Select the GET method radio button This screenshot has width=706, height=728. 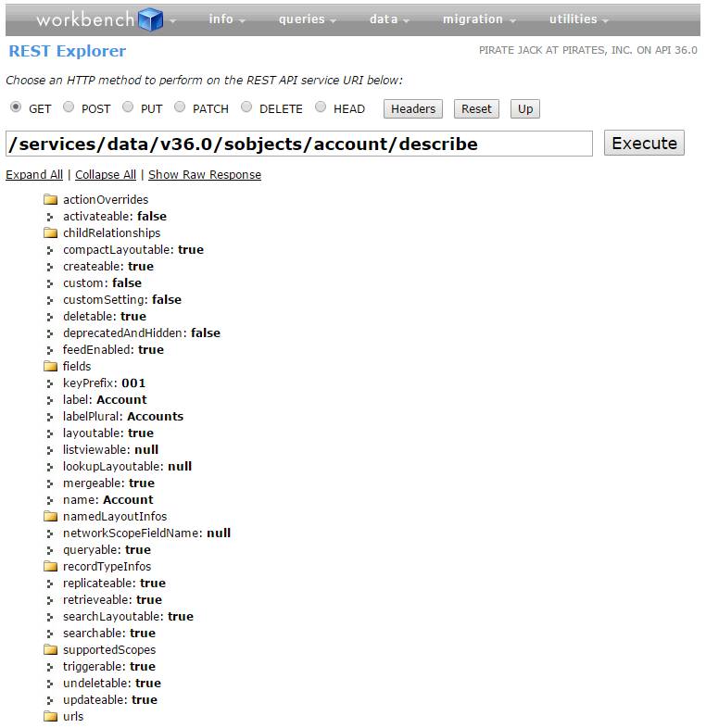[16, 107]
